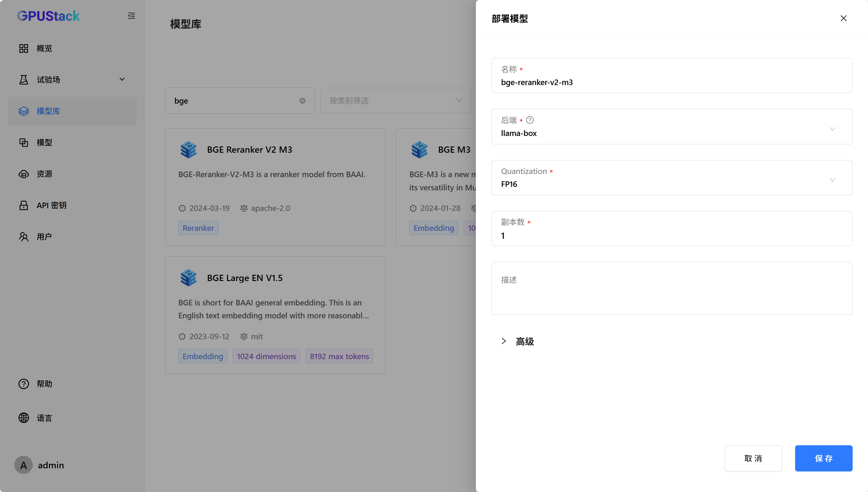Open the 用户 users sidebar icon

[x=24, y=236]
